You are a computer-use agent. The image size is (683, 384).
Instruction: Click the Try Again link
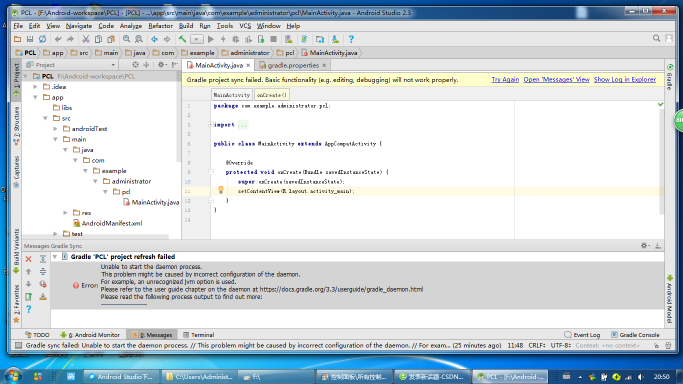click(505, 80)
